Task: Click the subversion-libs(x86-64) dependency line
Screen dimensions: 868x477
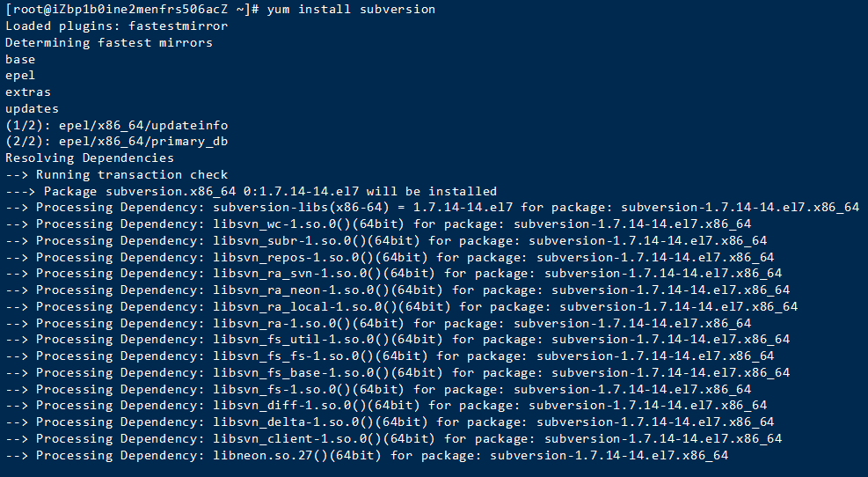Action: click(431, 208)
